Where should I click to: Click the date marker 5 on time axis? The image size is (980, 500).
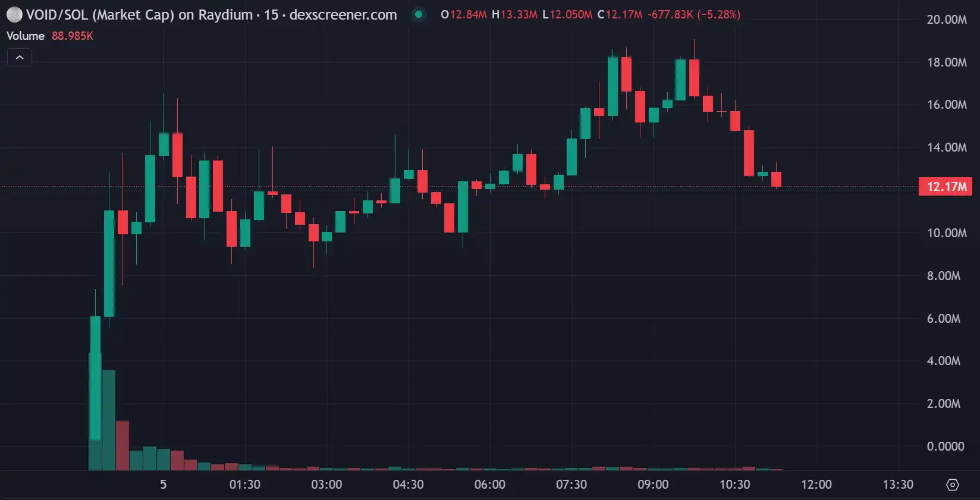point(163,485)
